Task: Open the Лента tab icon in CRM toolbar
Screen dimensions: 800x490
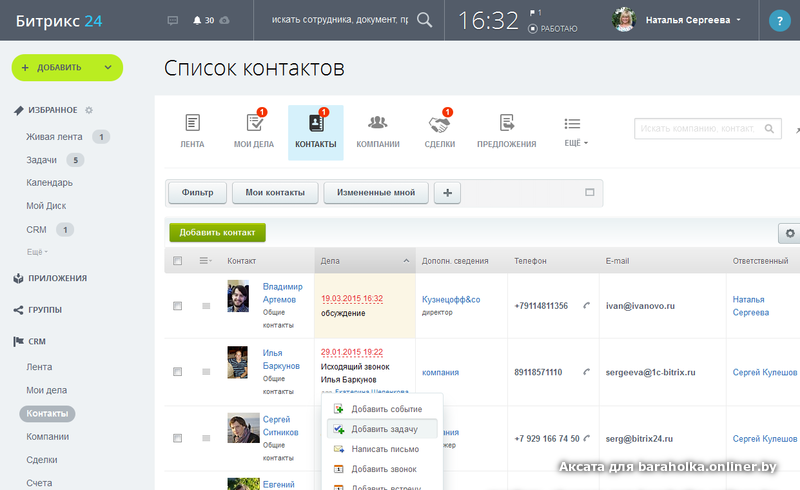Action: tap(192, 131)
